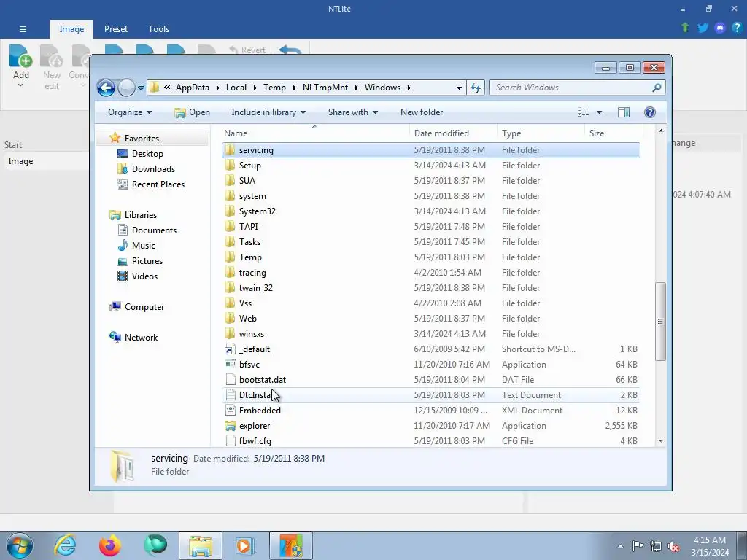
Task: Open Include in library dropdown
Action: pyautogui.click(x=268, y=112)
